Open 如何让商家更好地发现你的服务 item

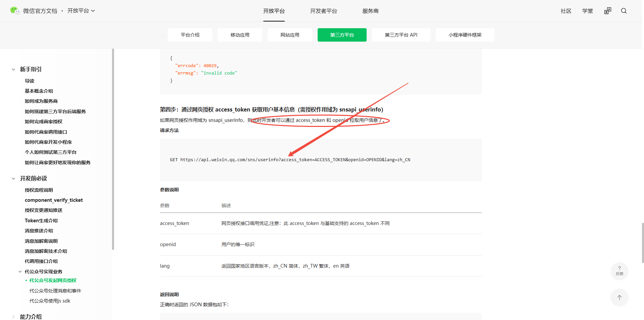point(58,163)
